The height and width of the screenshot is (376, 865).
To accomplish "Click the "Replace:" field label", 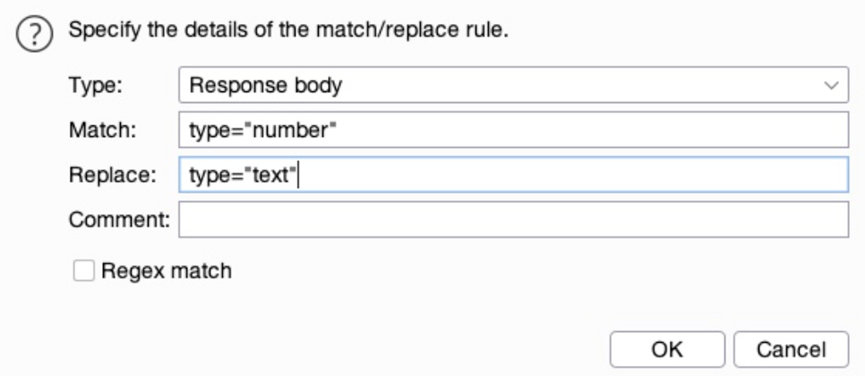I will pos(113,175).
